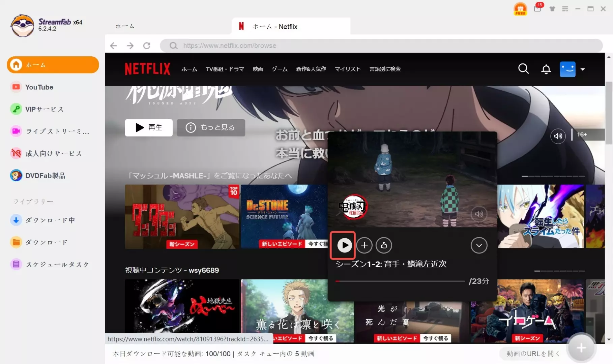Viewport: 613px width, 364px height.
Task: Reload the Netflix page
Action: (x=147, y=45)
